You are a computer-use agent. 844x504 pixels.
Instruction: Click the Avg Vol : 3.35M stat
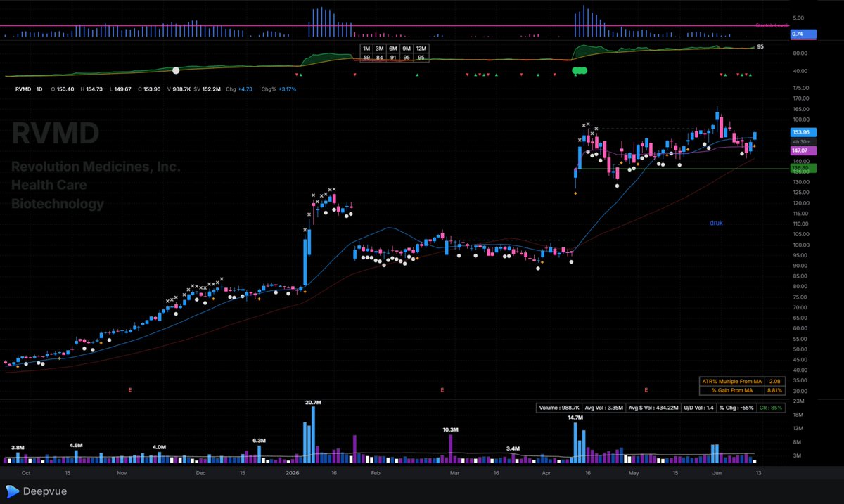(605, 407)
